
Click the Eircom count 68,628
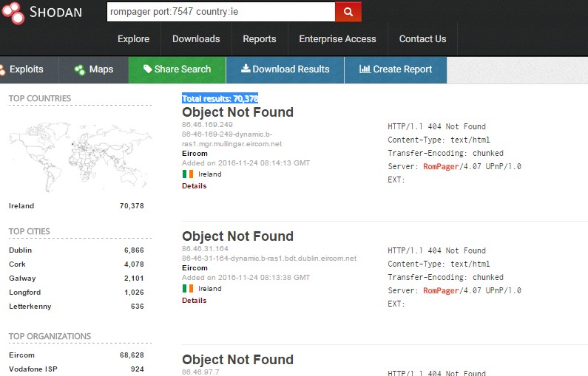click(x=132, y=355)
